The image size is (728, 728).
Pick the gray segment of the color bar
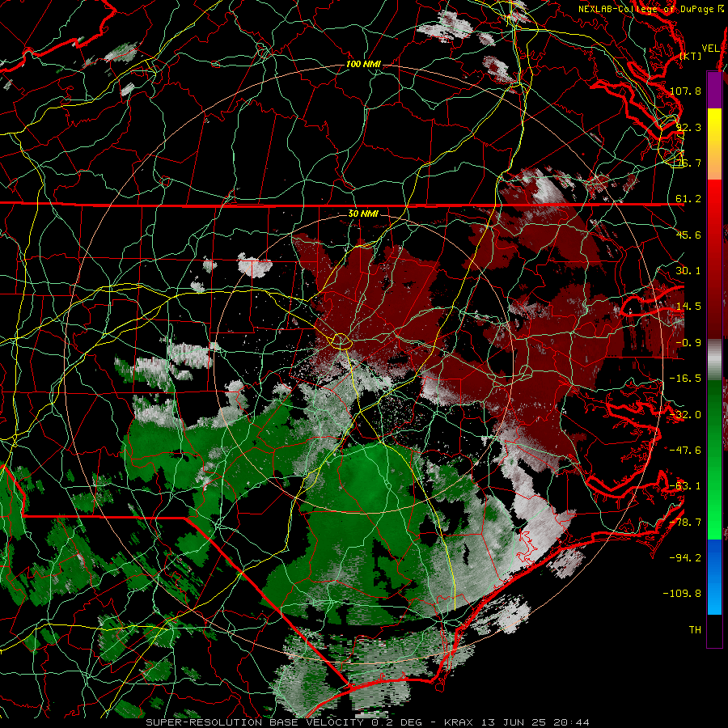(714, 358)
